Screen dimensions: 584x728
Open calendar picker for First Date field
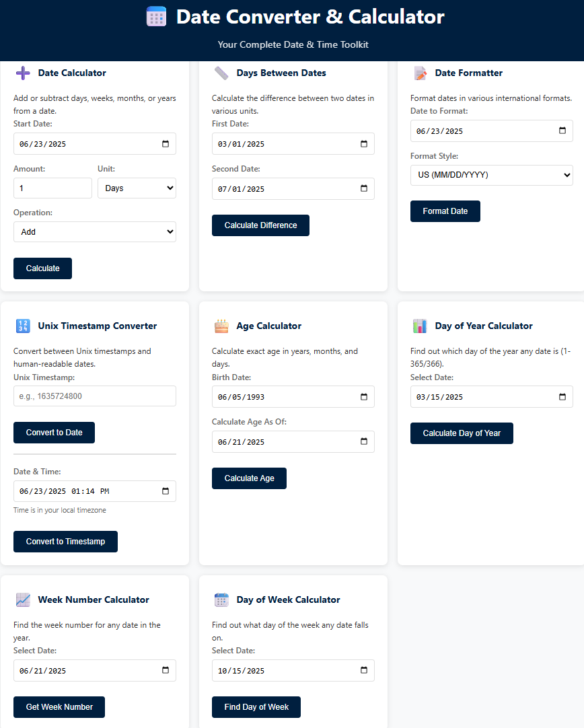(x=364, y=144)
